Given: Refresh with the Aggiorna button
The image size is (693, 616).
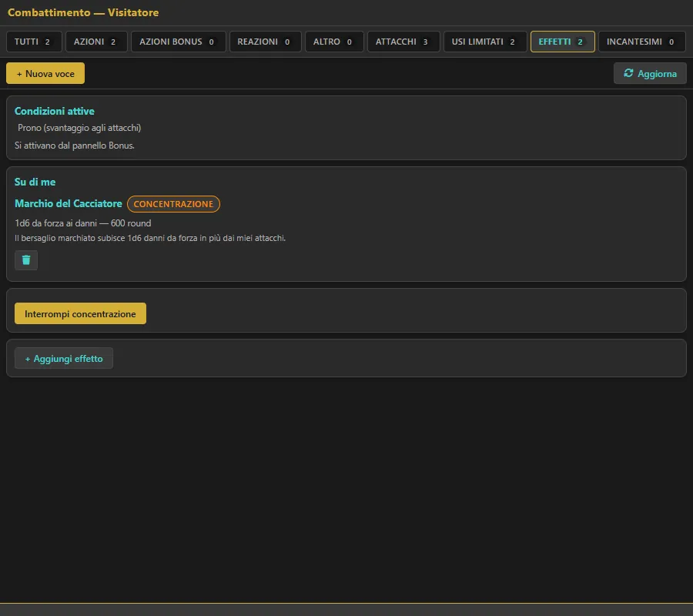Looking at the screenshot, I should (650, 73).
